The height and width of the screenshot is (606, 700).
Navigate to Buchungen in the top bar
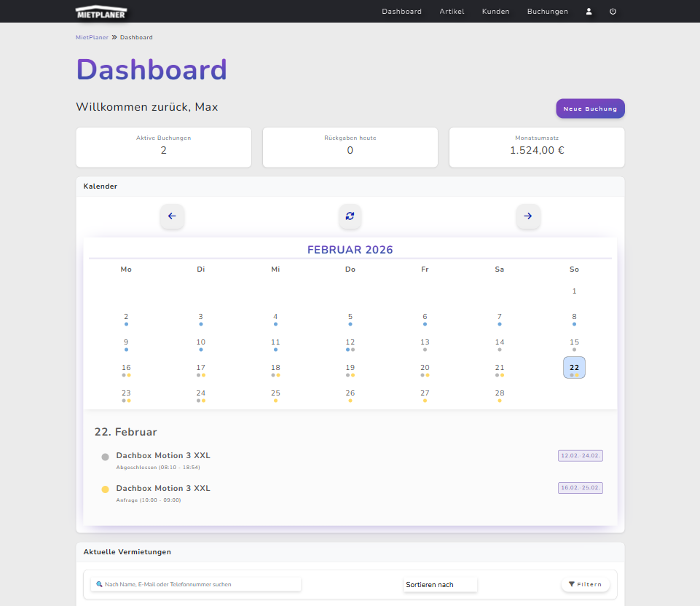click(x=547, y=11)
